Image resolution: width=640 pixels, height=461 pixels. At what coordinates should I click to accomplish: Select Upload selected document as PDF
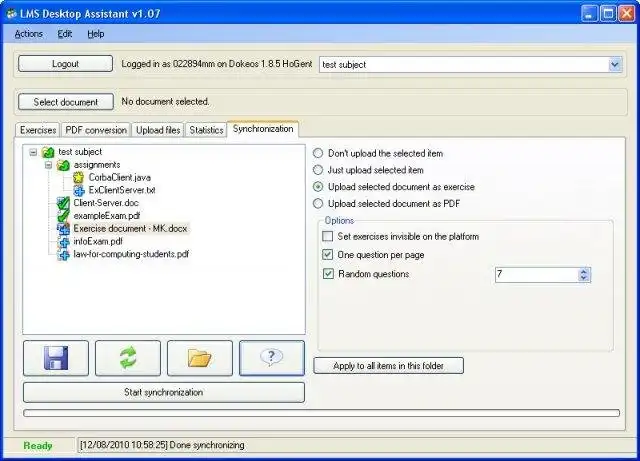[x=318, y=203]
